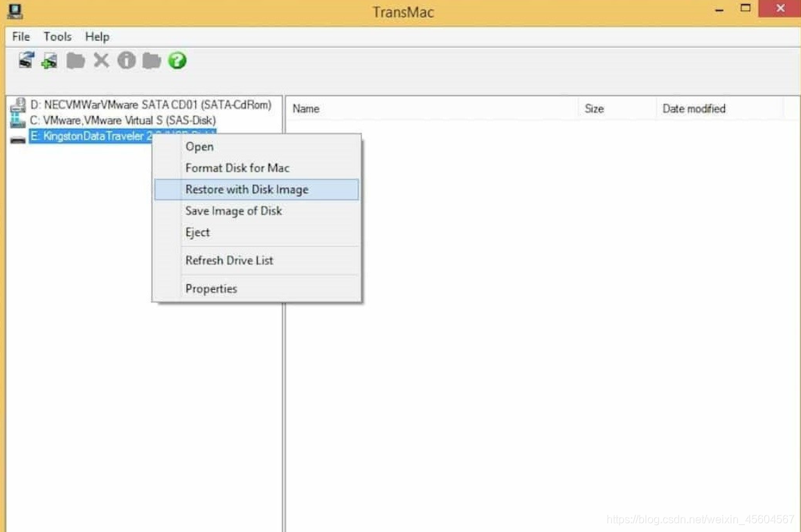
Task: Click the second gray folder toolbar icon
Action: (x=151, y=61)
